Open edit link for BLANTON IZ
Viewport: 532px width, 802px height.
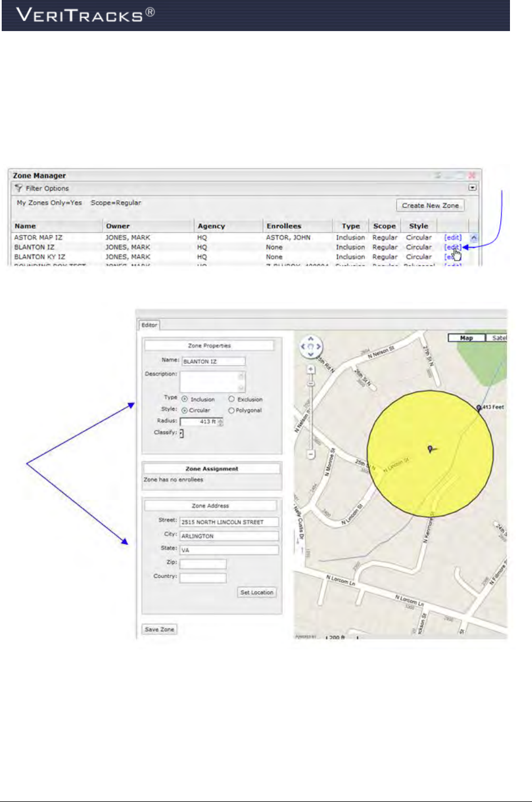pos(453,247)
